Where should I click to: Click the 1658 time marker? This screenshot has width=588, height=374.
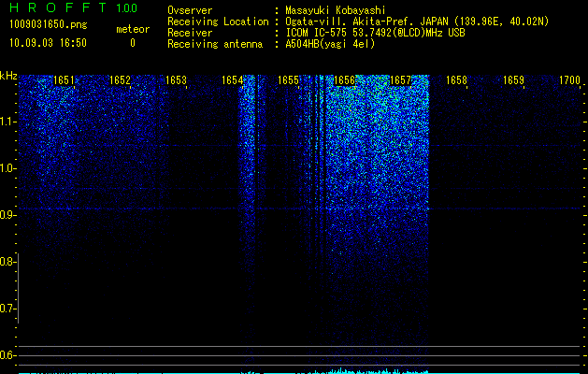pos(457,80)
